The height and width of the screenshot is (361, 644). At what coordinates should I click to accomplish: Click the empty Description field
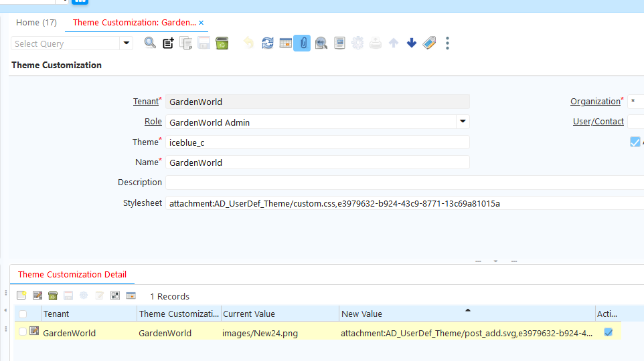(404, 183)
